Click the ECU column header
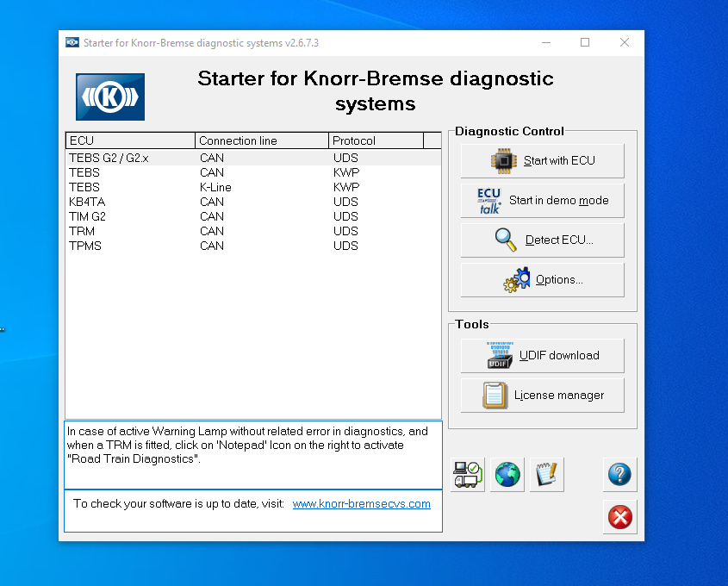 point(130,140)
